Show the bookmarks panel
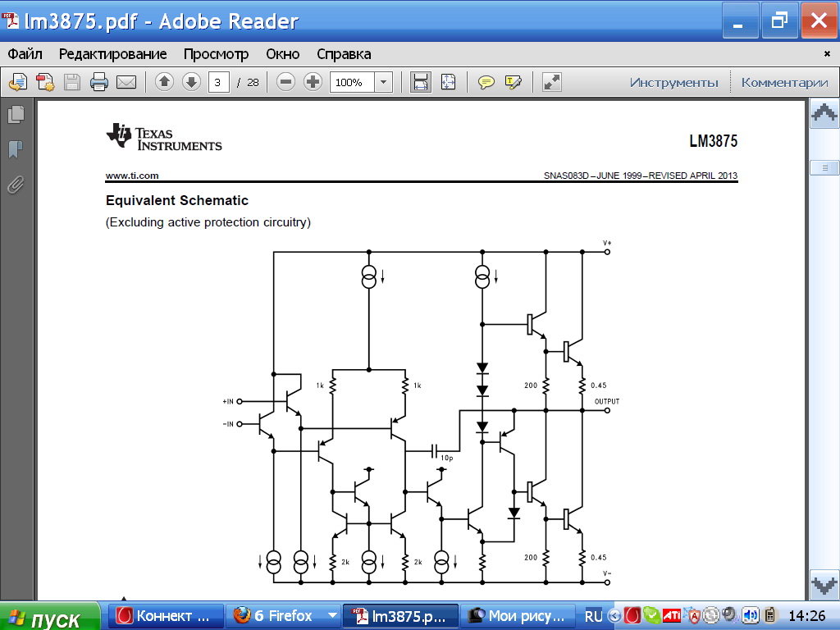 16,149
